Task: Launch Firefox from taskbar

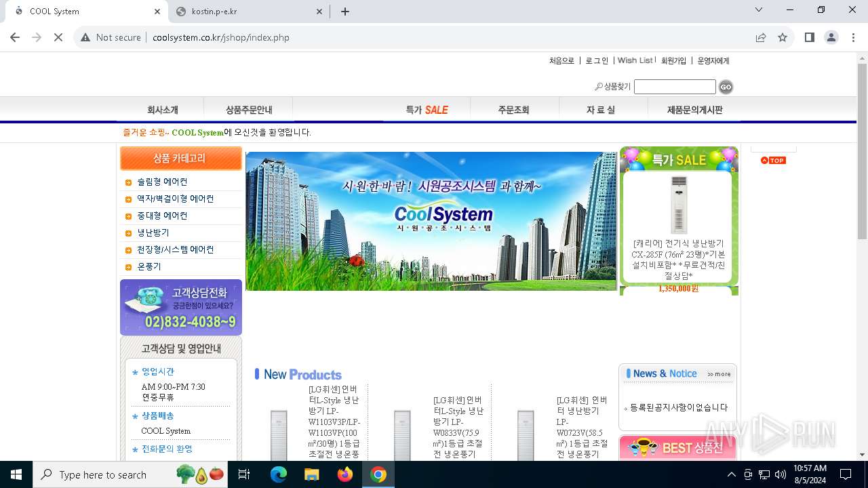Action: (x=345, y=474)
